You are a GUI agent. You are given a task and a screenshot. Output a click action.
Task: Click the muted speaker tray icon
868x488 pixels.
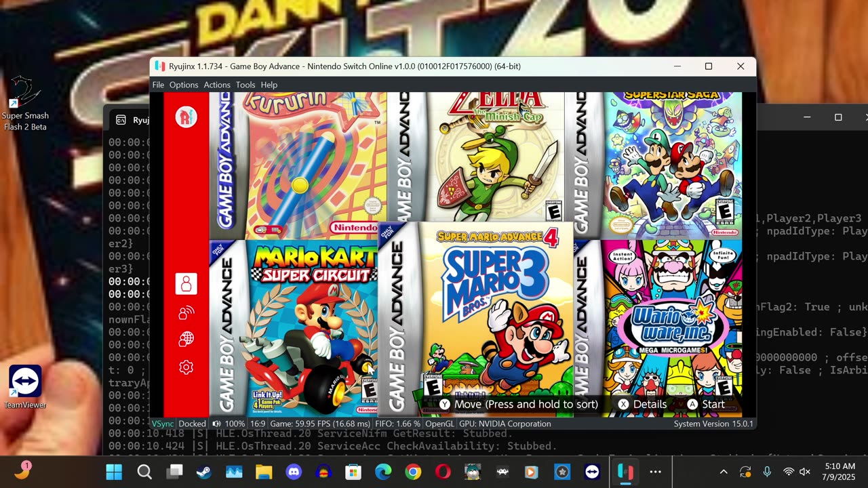(x=805, y=472)
